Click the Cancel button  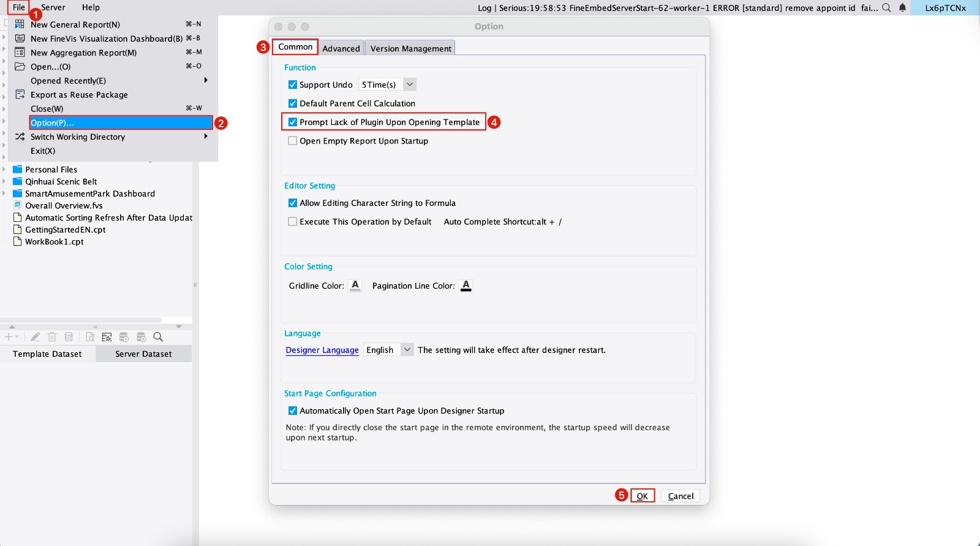click(x=680, y=496)
